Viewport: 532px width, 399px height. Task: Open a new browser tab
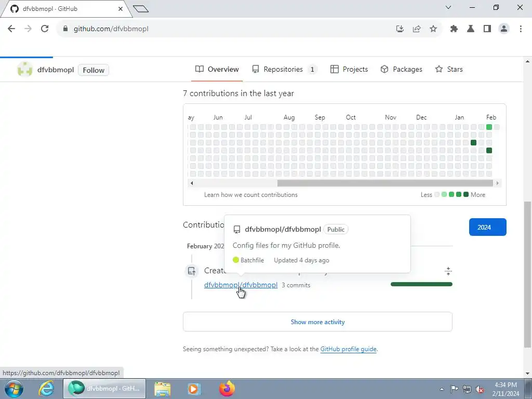tap(141, 9)
